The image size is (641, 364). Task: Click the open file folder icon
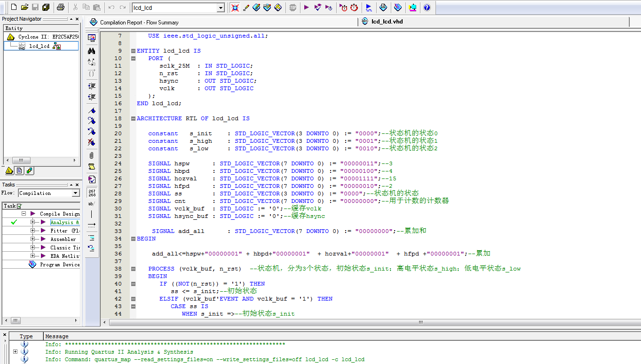pos(24,8)
